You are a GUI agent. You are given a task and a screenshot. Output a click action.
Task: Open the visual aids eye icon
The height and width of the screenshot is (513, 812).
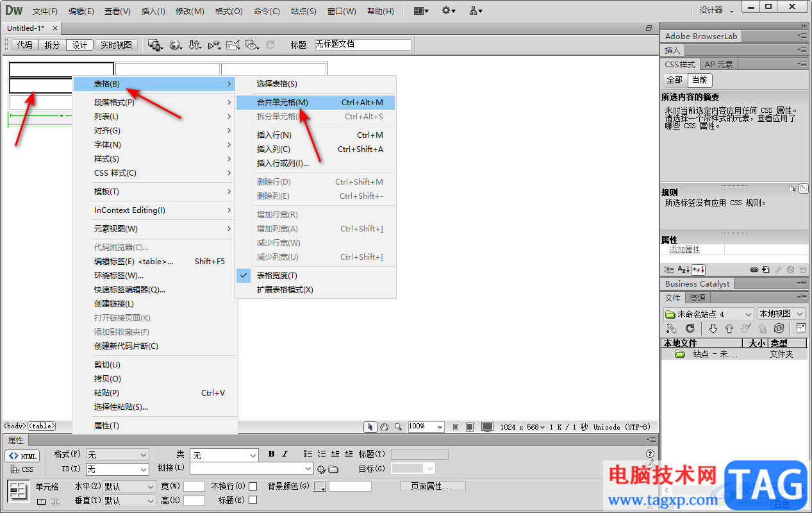click(252, 45)
